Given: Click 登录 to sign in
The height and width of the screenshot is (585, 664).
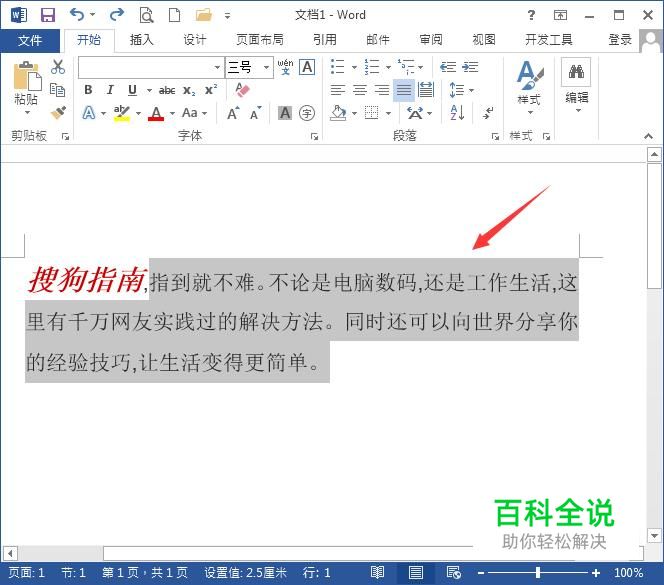Looking at the screenshot, I should (x=620, y=40).
